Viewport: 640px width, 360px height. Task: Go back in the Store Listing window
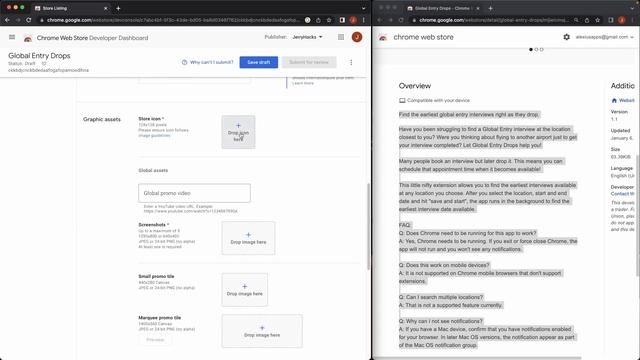point(7,20)
